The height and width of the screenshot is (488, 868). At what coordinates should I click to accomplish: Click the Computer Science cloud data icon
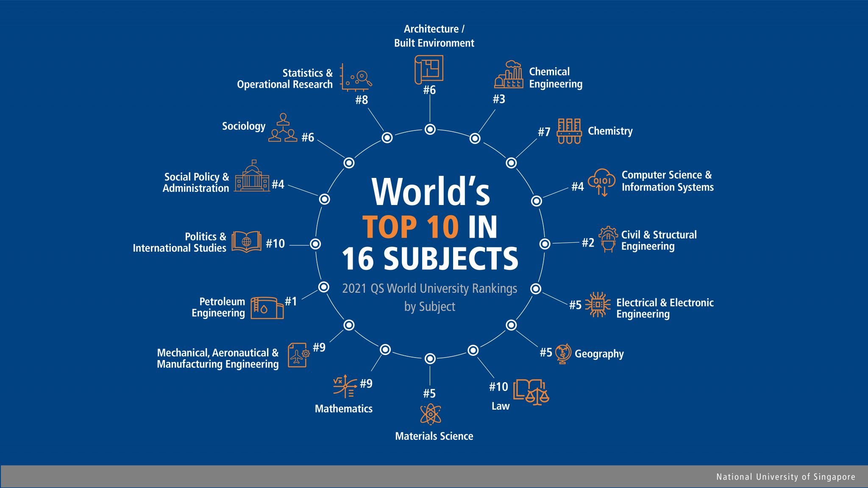pos(601,182)
